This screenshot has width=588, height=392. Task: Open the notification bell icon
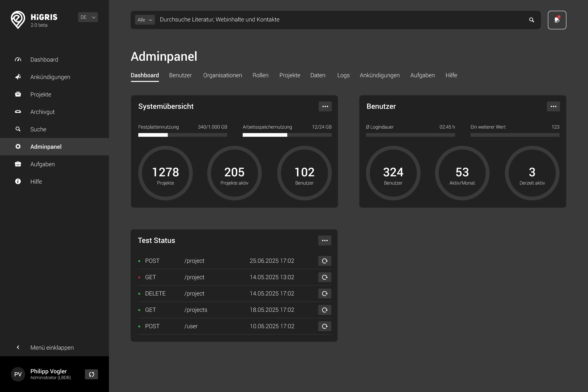pos(557,20)
